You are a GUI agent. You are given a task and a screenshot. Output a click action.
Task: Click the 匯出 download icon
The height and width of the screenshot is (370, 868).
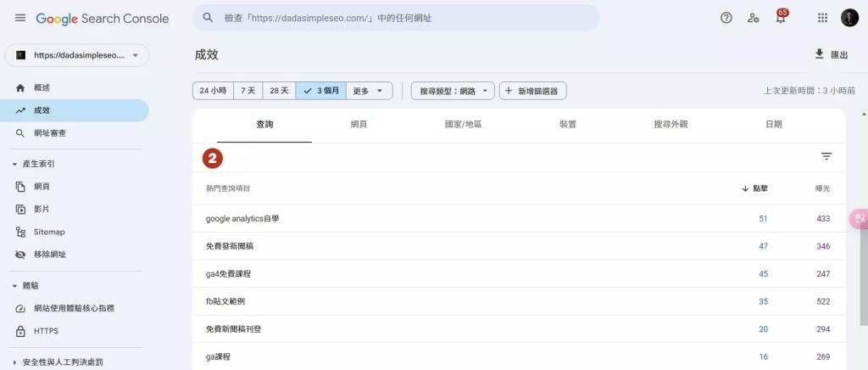(x=820, y=53)
